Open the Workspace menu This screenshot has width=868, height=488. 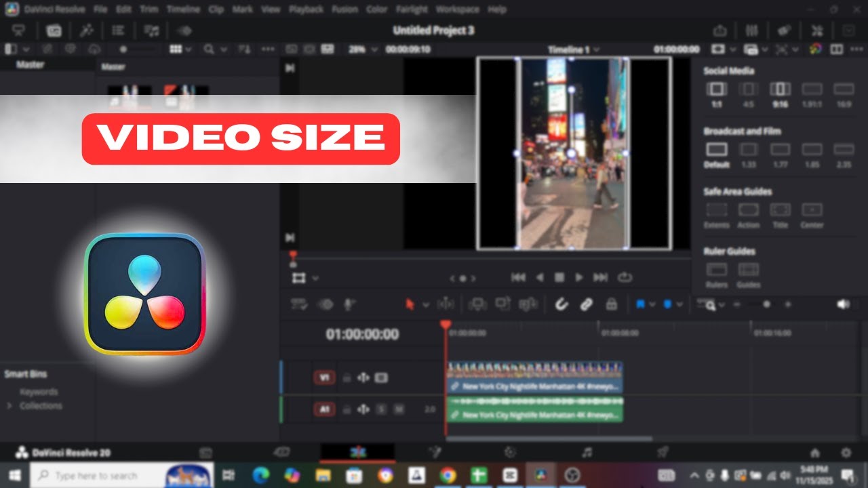457,9
